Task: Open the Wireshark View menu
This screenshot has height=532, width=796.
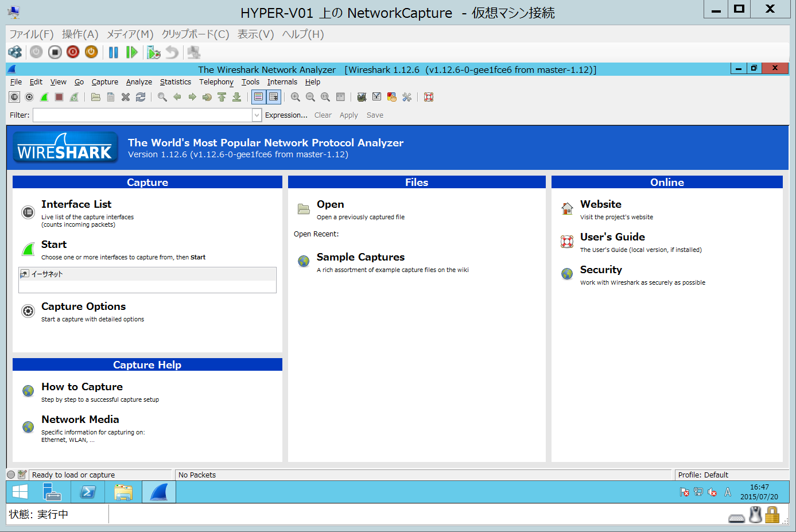Action: point(59,82)
